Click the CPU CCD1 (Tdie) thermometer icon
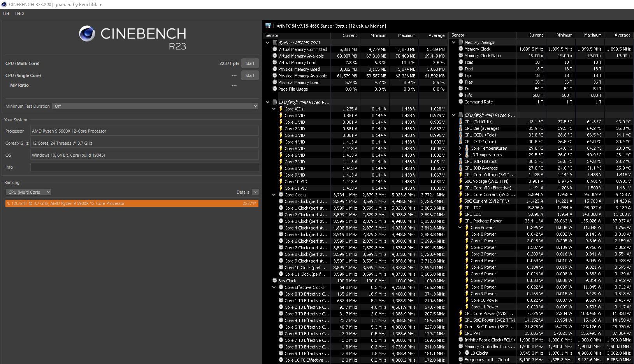 click(461, 135)
